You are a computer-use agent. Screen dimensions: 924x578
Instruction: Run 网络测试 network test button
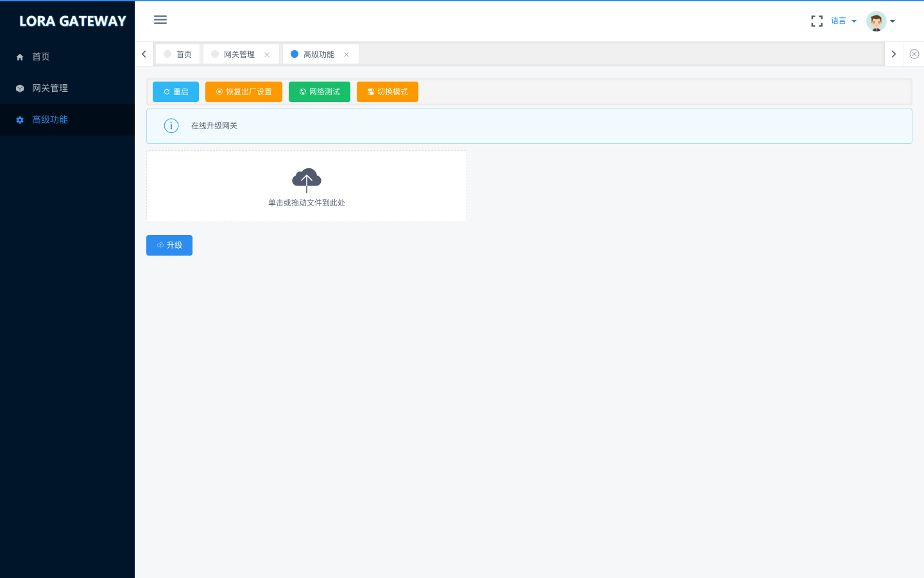(320, 92)
